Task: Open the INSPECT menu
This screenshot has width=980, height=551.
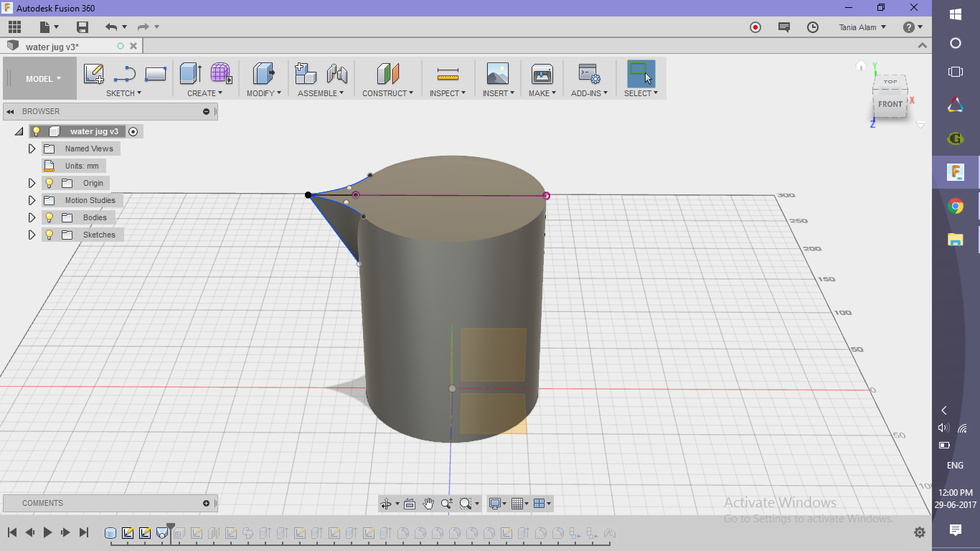Action: pyautogui.click(x=448, y=93)
